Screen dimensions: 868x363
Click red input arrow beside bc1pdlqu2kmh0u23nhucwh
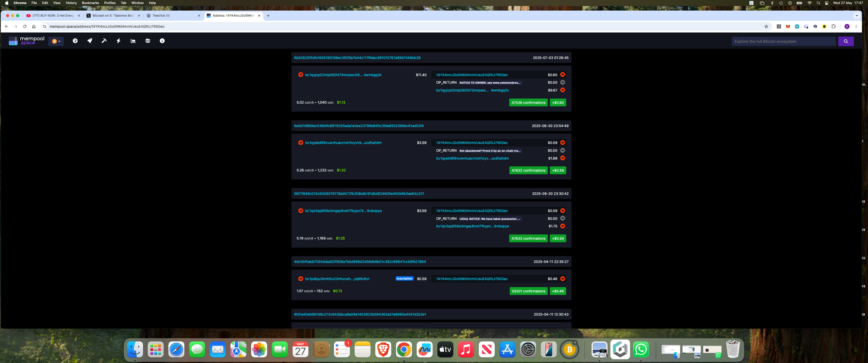[x=301, y=279]
